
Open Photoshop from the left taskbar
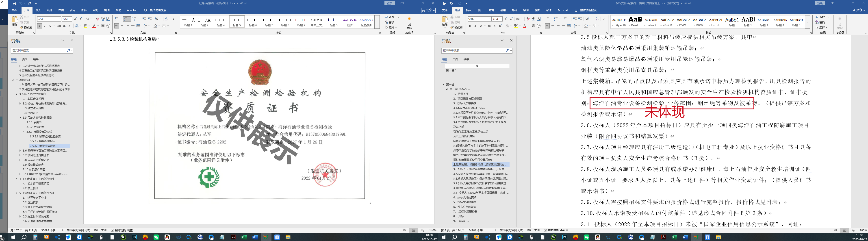[x=134, y=237]
